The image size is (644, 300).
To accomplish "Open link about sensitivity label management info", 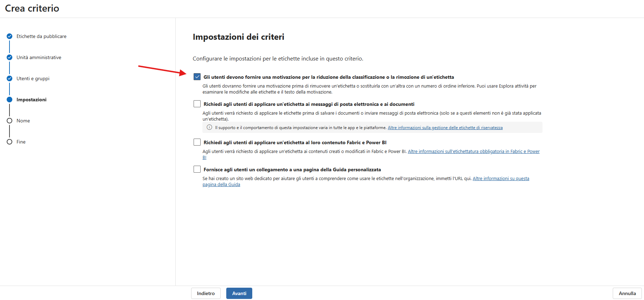I will point(445,128).
